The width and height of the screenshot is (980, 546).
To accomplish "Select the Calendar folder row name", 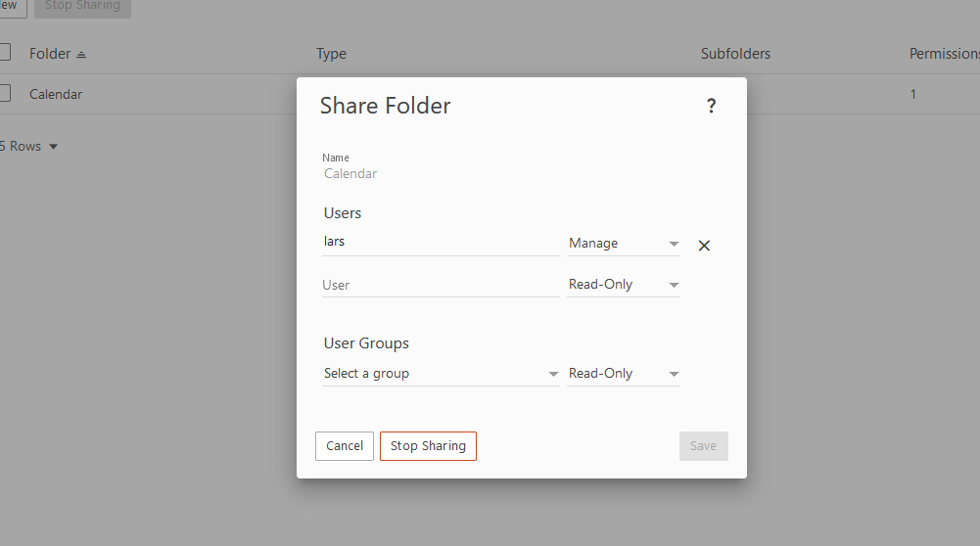I will 56,95.
